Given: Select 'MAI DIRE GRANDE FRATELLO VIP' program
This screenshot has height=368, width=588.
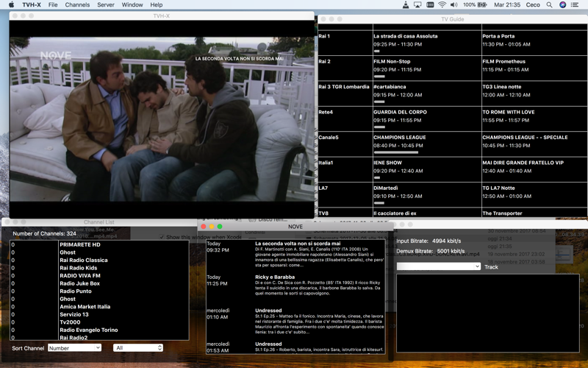Looking at the screenshot, I should [x=523, y=163].
